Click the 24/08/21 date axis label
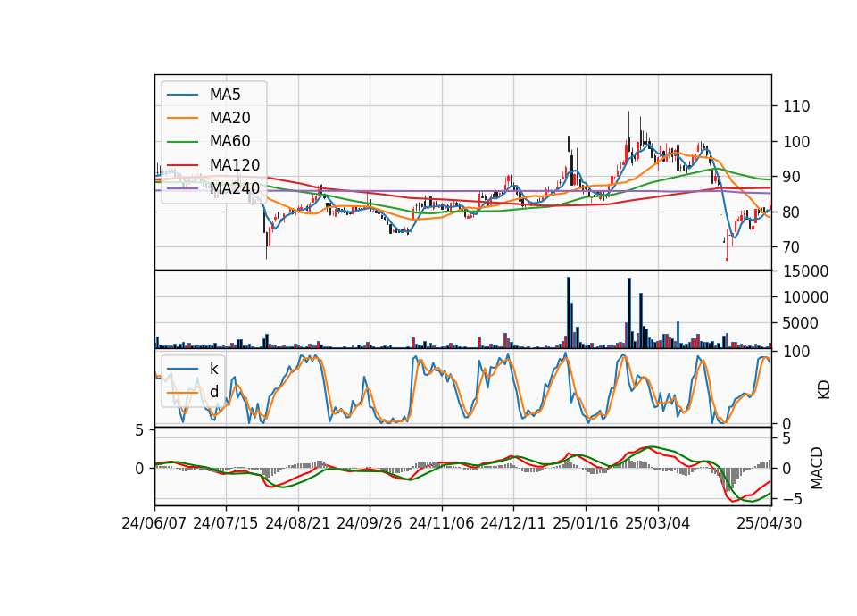Viewport: 857px width, 616px height. [x=298, y=523]
